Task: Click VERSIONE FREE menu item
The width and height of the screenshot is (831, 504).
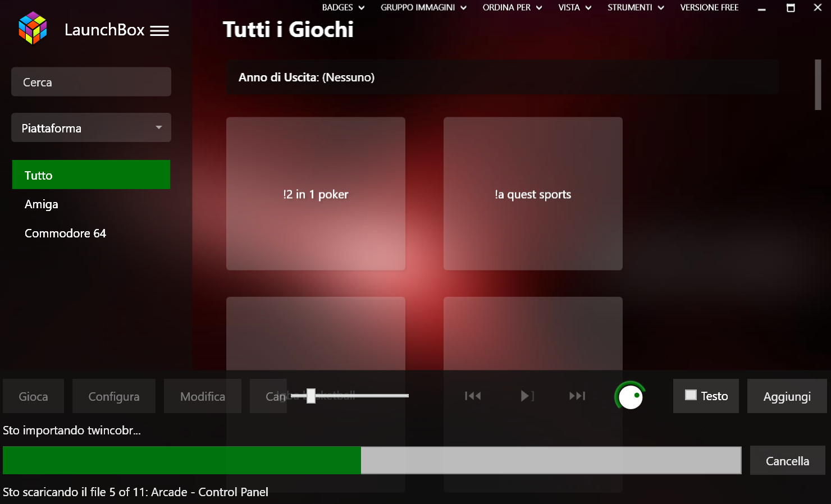Action: [x=709, y=7]
